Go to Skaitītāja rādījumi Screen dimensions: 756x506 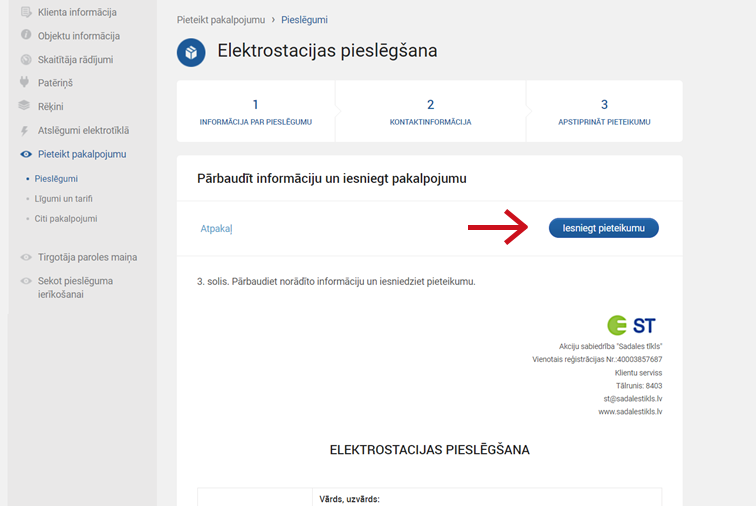(x=75, y=59)
